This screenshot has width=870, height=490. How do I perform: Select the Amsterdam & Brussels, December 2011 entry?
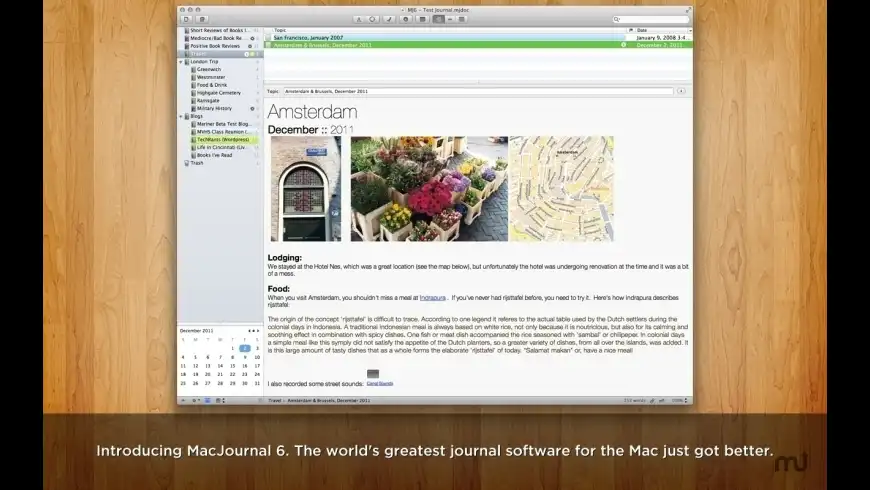click(x=478, y=44)
